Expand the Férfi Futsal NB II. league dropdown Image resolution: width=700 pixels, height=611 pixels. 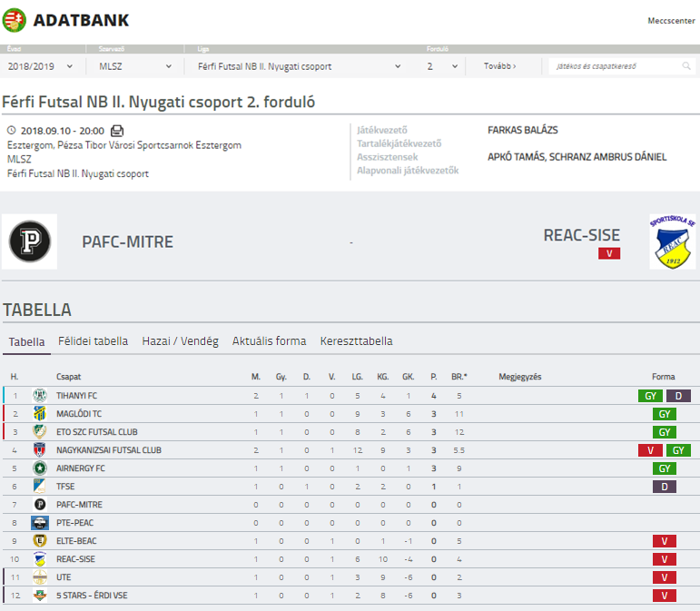pyautogui.click(x=299, y=66)
